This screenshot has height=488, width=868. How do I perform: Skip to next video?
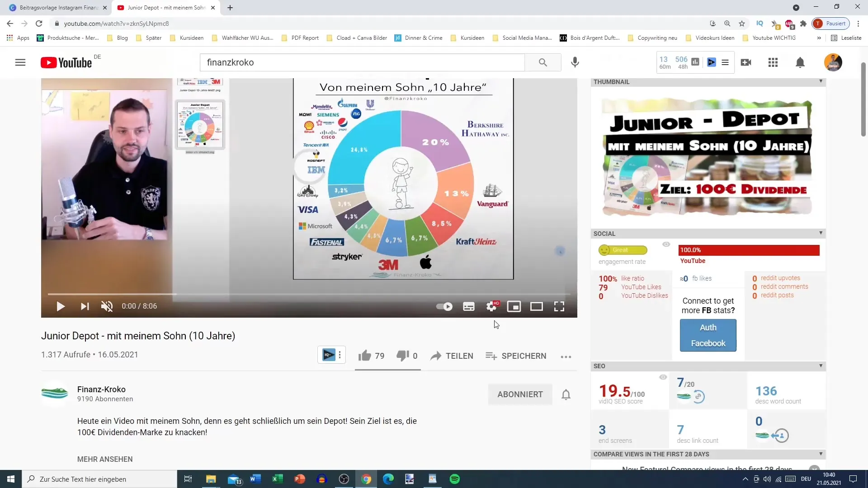pos(85,306)
